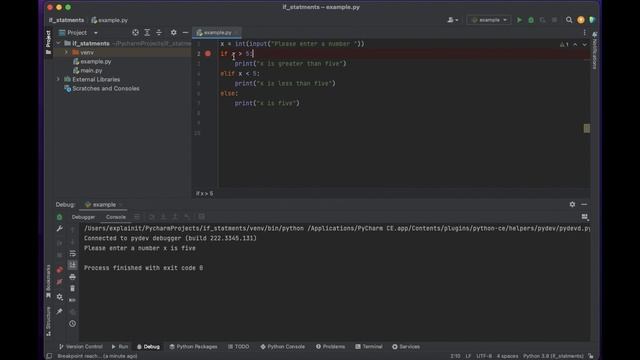Toggle the Debug tool window button
Image resolution: width=640 pixels, height=360 pixels.
coord(148,347)
